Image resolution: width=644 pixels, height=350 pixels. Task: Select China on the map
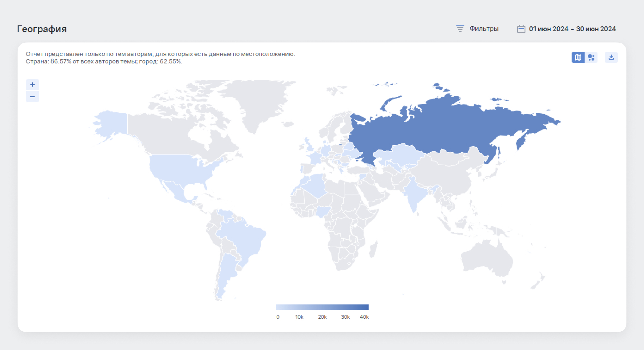pos(445,176)
